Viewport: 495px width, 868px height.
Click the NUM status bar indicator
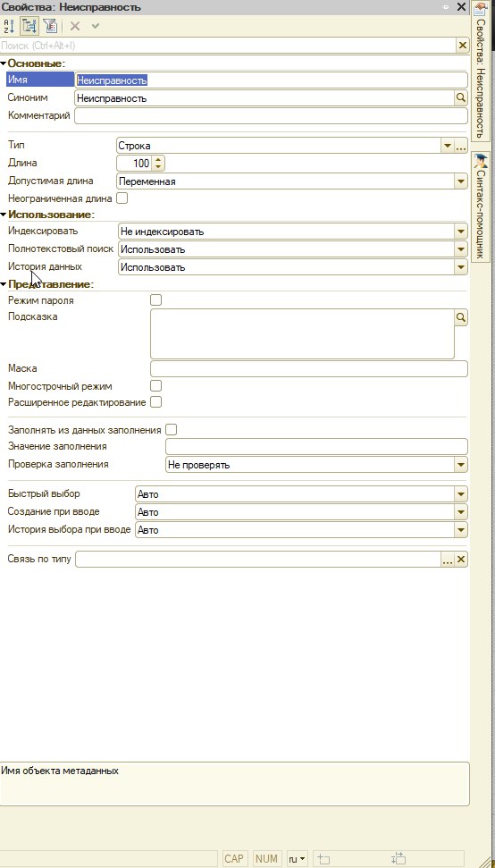click(x=267, y=859)
